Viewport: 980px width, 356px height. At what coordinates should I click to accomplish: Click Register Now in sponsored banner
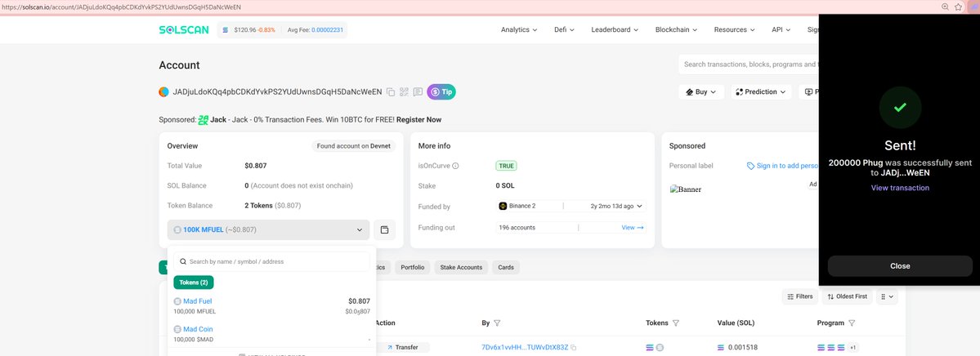tap(418, 119)
